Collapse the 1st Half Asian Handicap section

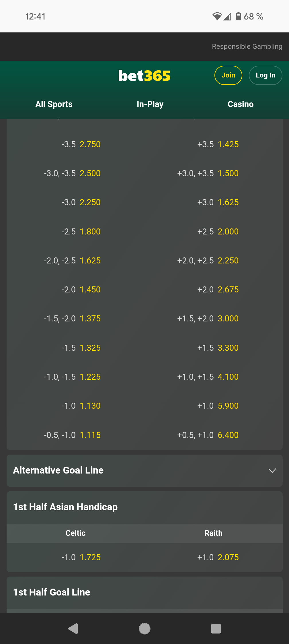tap(144, 507)
